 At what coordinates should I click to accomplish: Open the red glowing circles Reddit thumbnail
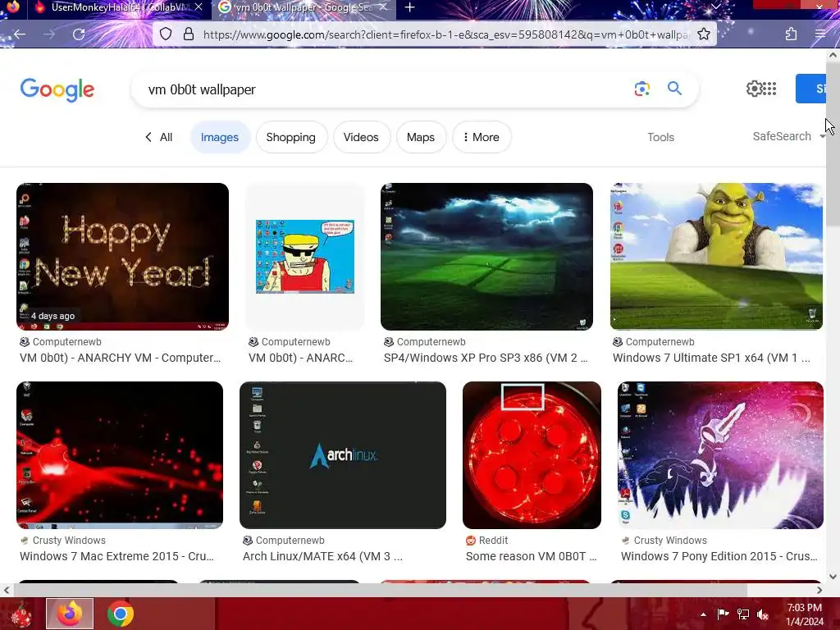click(x=532, y=455)
